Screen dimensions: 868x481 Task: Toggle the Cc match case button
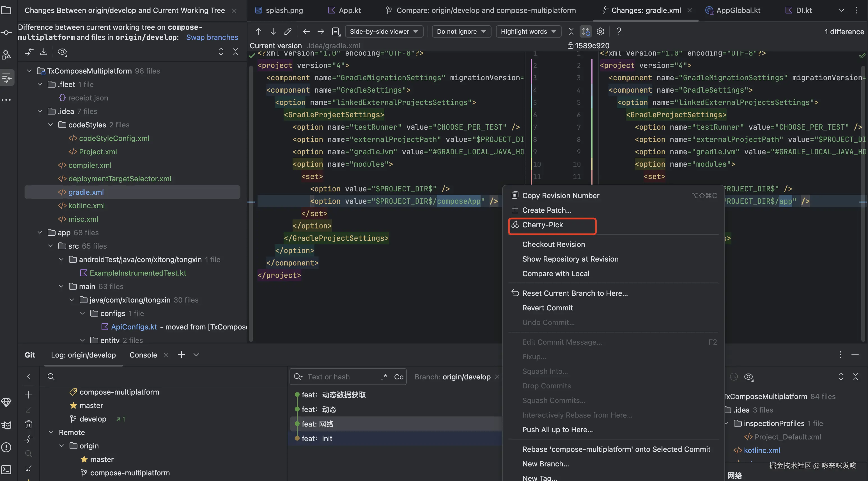pyautogui.click(x=399, y=377)
